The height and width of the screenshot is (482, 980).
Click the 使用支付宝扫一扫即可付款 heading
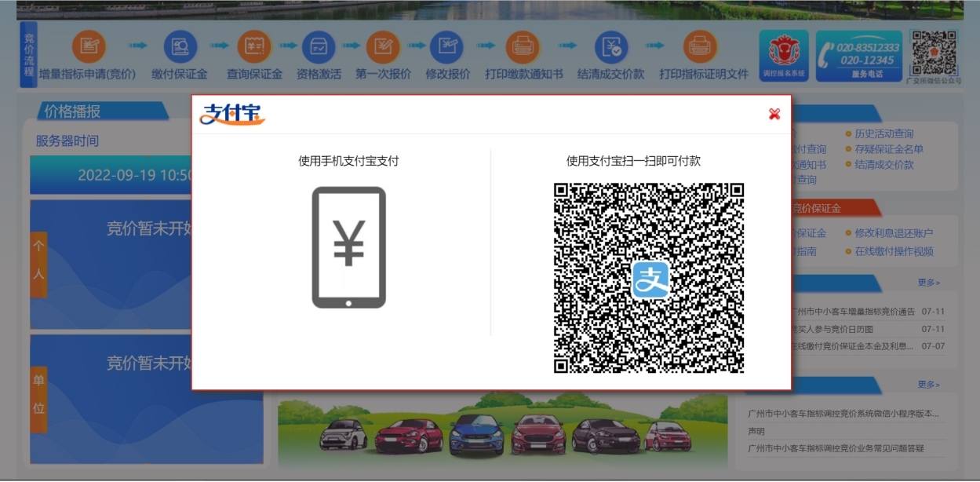tap(634, 161)
